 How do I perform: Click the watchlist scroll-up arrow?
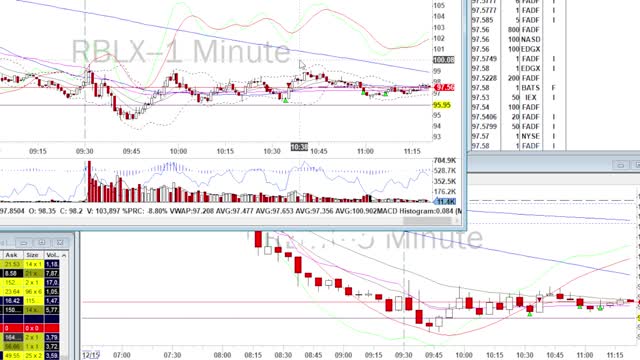(64, 256)
